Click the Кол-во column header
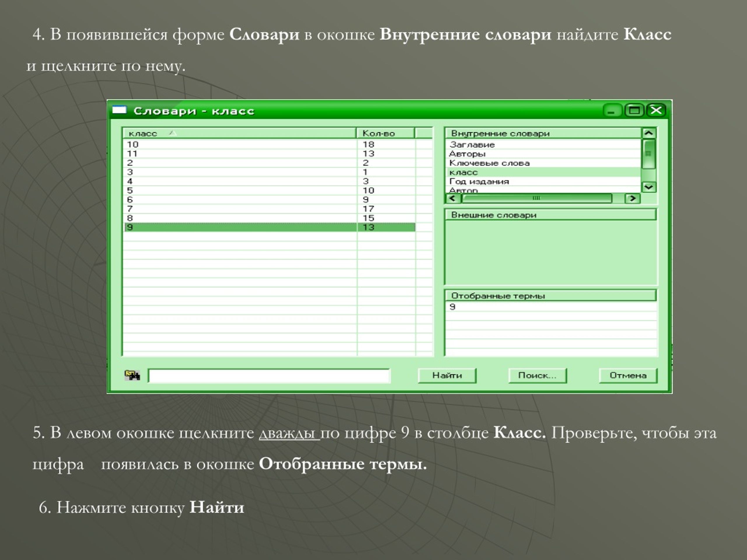Image resolution: width=747 pixels, height=560 pixels. 386,133
